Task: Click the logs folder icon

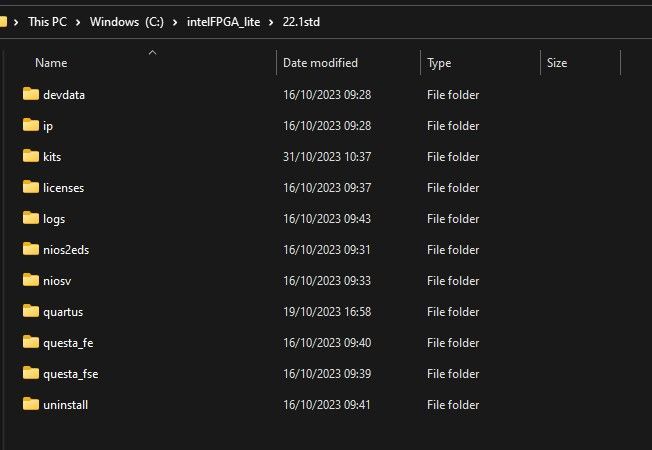Action: click(x=30, y=219)
